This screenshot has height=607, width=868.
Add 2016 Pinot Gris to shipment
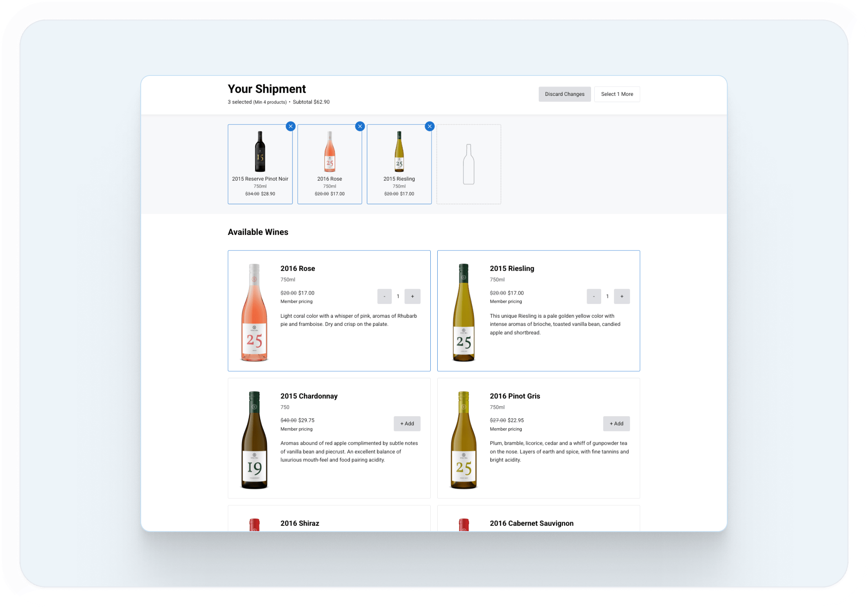616,424
